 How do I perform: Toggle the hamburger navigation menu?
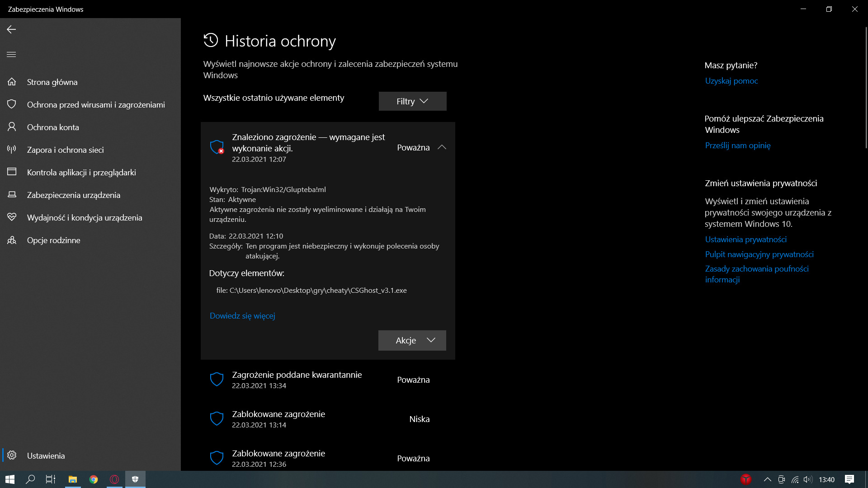pyautogui.click(x=11, y=54)
